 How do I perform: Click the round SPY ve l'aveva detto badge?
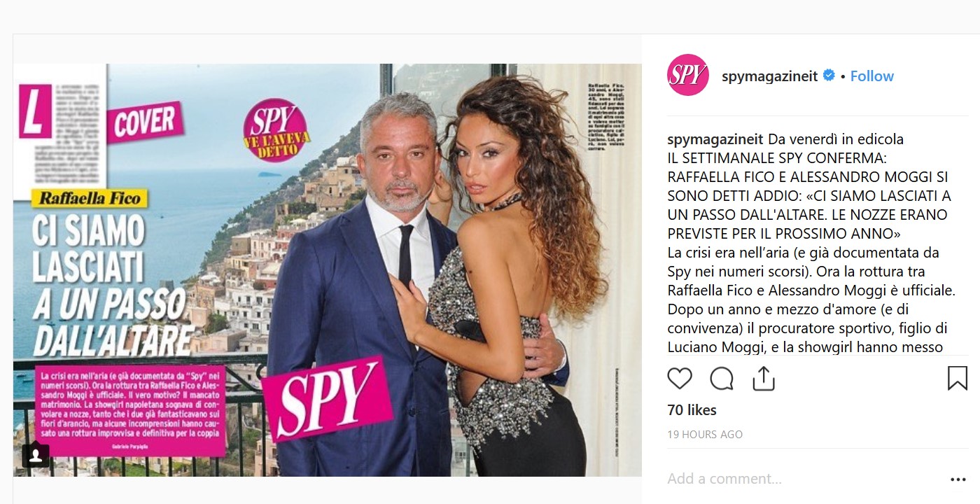coord(277,129)
